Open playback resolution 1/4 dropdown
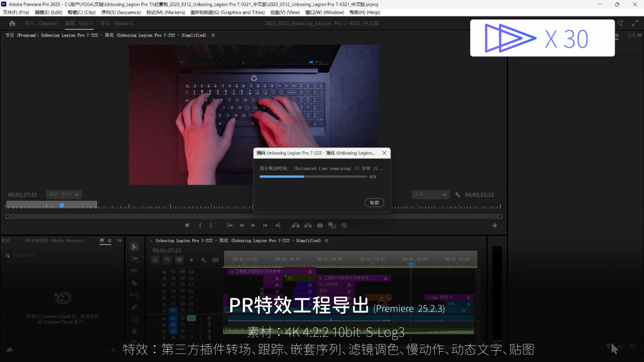The width and height of the screenshot is (644, 362). click(x=431, y=194)
